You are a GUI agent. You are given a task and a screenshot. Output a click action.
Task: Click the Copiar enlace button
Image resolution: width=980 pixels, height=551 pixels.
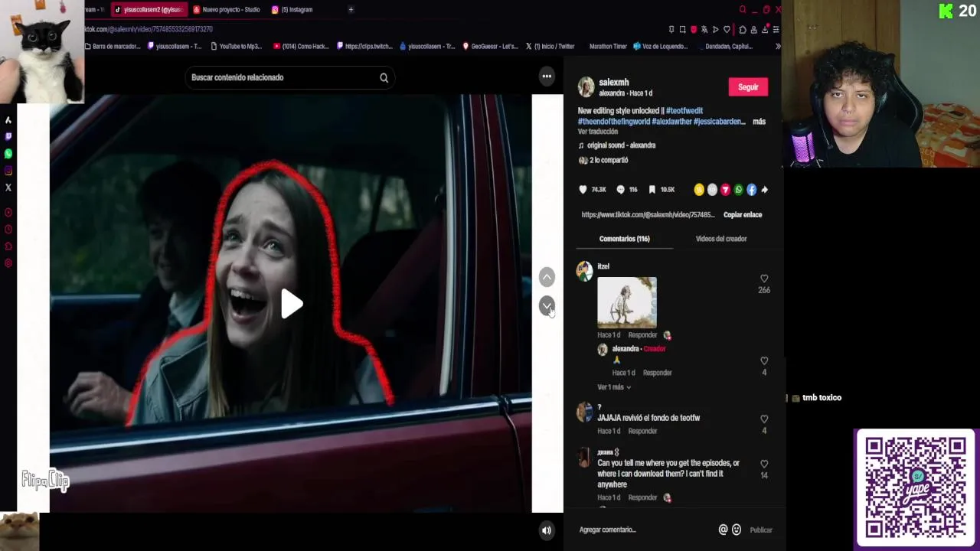pos(743,215)
